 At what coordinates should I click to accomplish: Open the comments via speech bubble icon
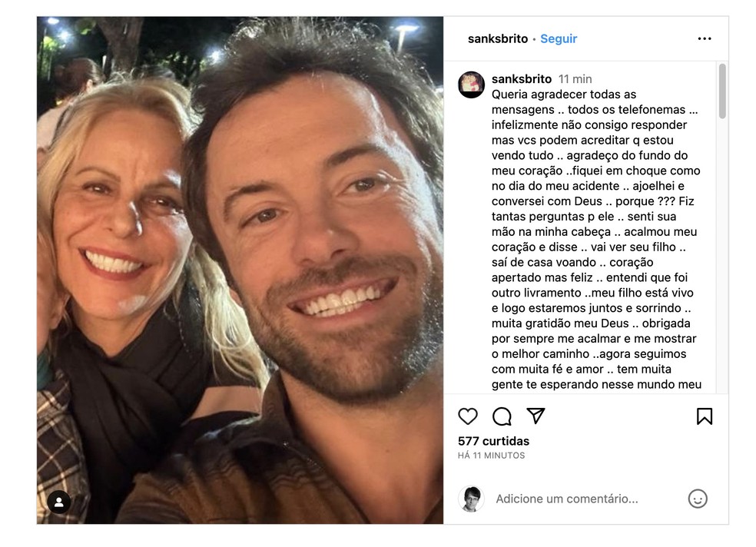click(502, 415)
